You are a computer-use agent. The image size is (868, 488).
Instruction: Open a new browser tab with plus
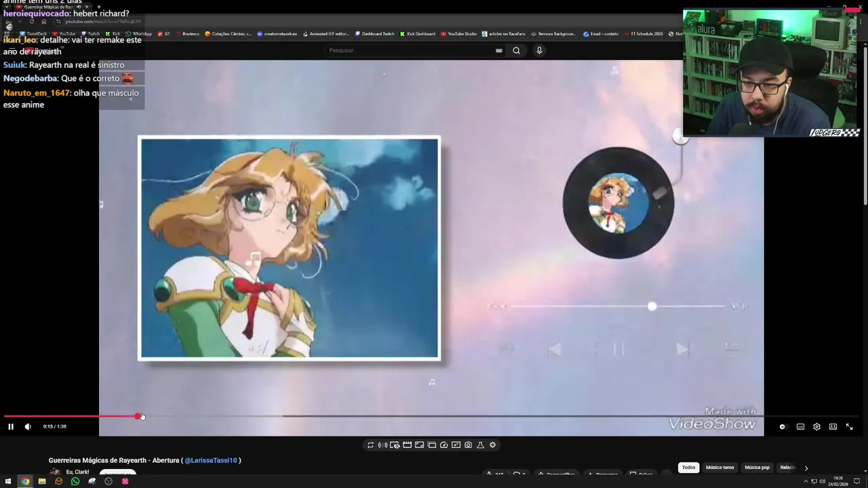coord(98,7)
